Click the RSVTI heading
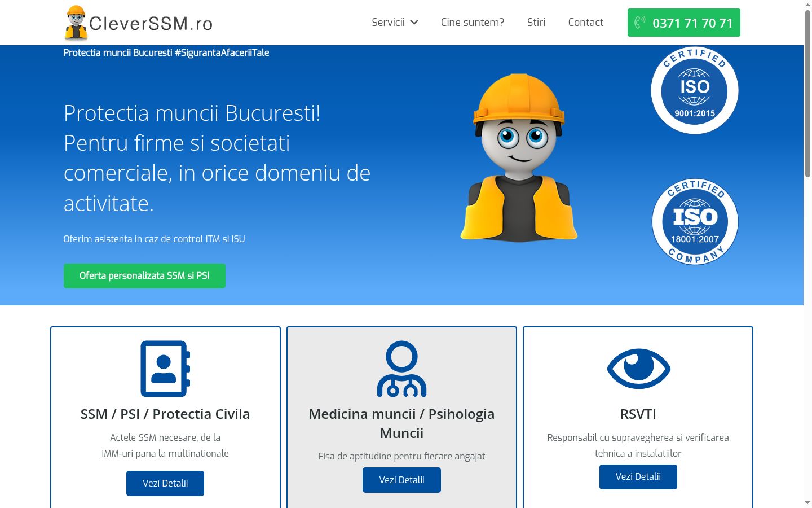This screenshot has width=812, height=508. [x=638, y=414]
